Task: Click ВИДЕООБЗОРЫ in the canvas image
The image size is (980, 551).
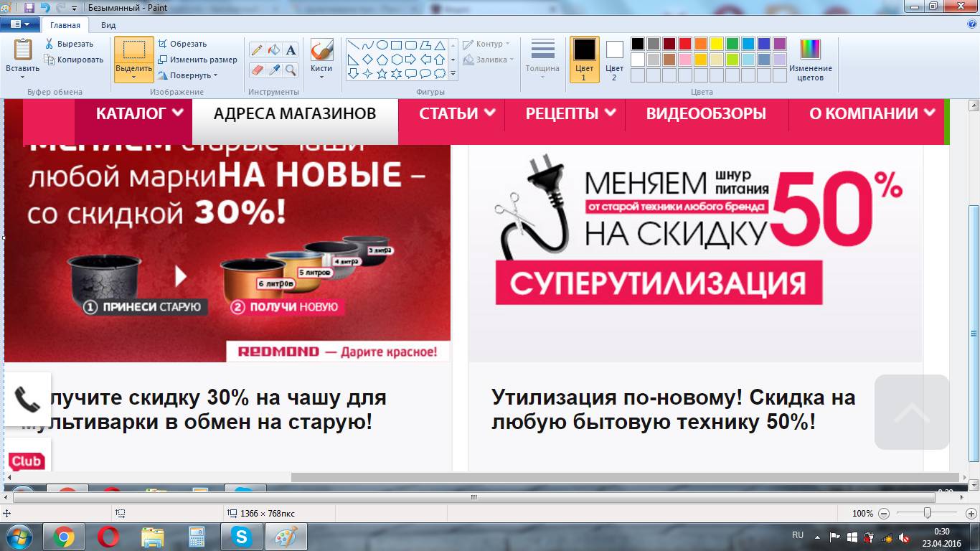Action: [x=706, y=113]
